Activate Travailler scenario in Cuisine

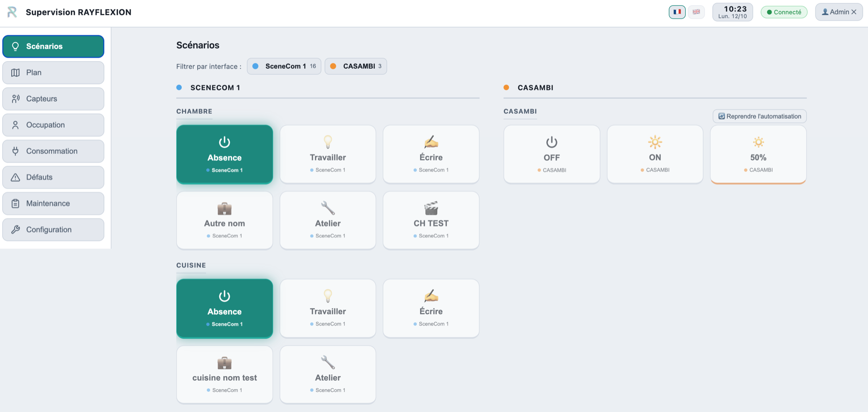pyautogui.click(x=328, y=308)
